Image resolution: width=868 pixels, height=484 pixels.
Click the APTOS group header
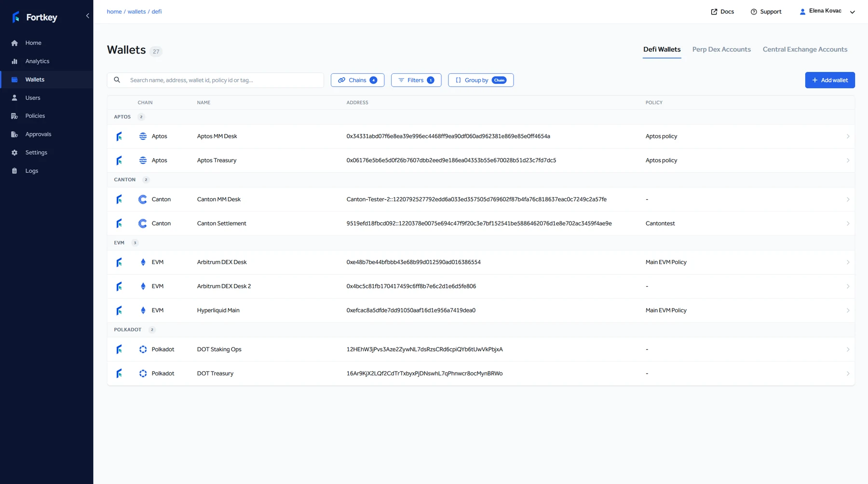[481, 117]
